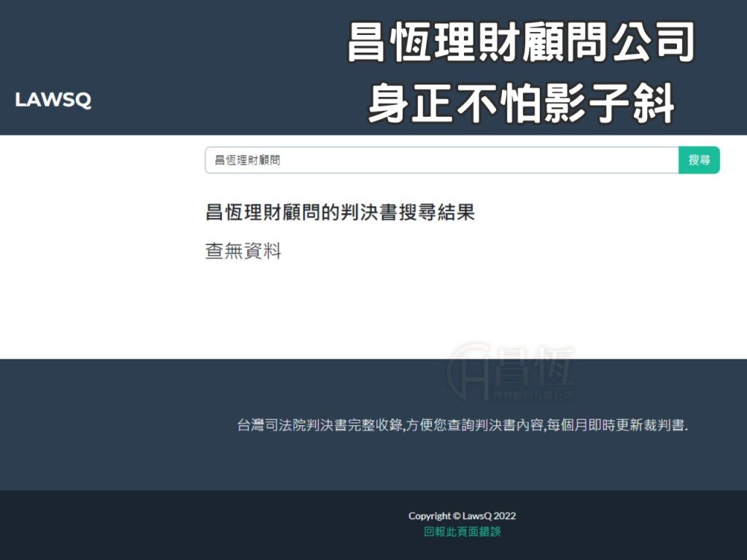Click the LAWSQ logo
This screenshot has height=560, width=747.
point(53,100)
